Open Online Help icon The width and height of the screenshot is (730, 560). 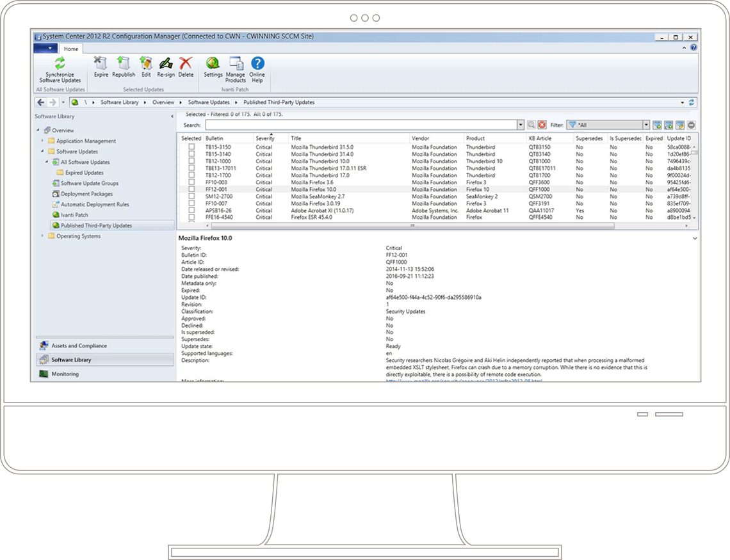[257, 63]
